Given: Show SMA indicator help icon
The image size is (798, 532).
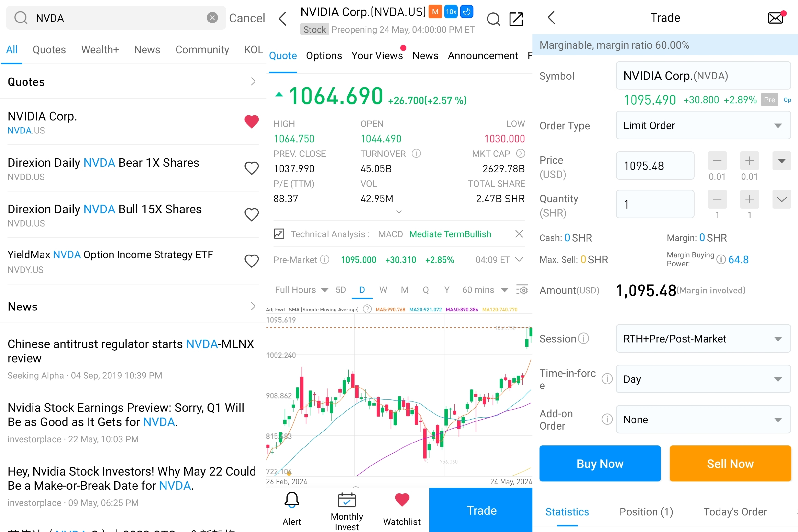Looking at the screenshot, I should click(367, 309).
